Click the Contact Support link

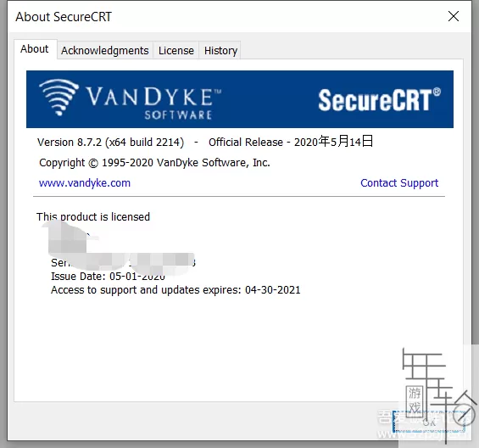(x=399, y=183)
